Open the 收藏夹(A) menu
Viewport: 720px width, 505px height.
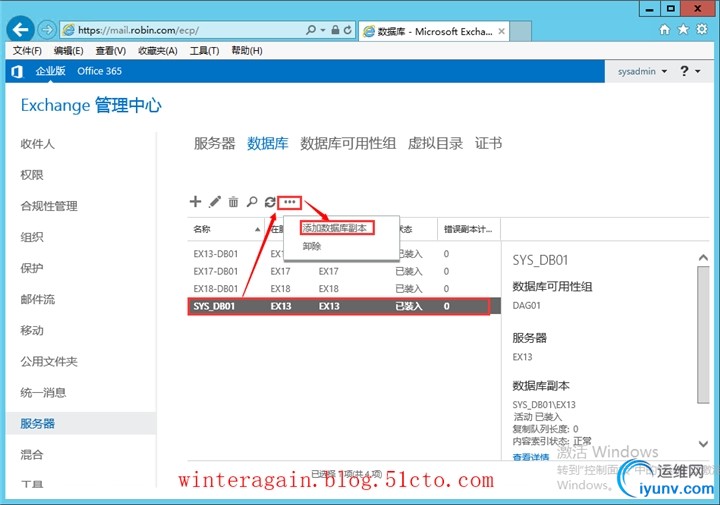[158, 50]
